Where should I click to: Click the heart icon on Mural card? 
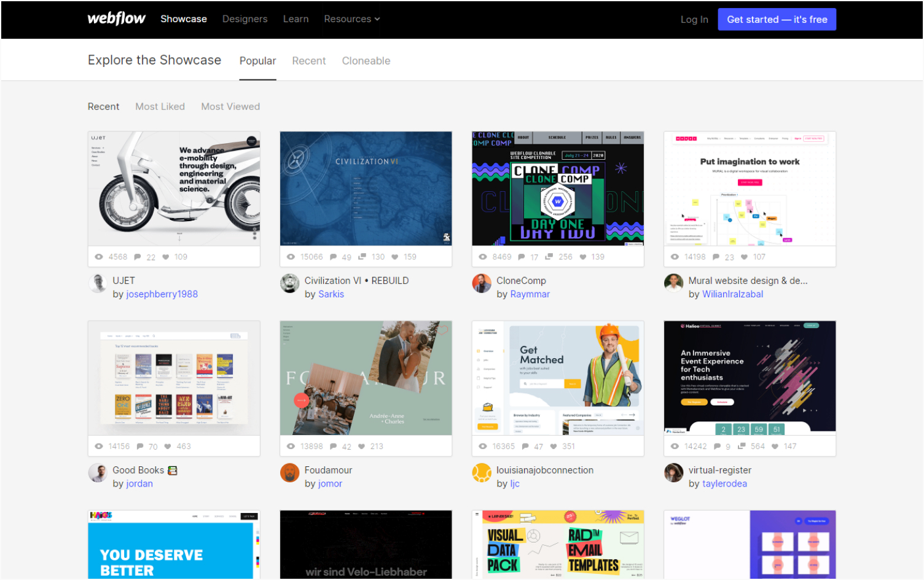pos(745,257)
